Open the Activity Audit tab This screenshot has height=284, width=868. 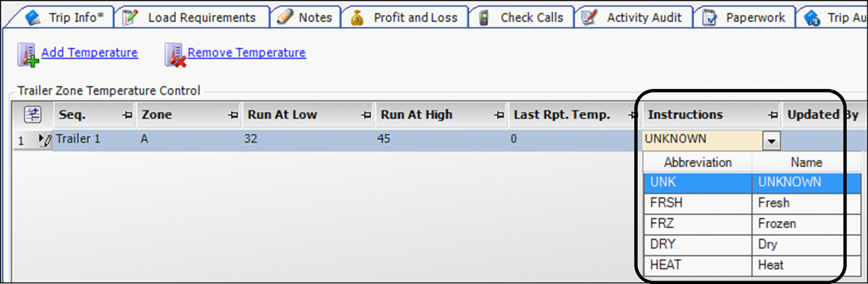point(634,17)
